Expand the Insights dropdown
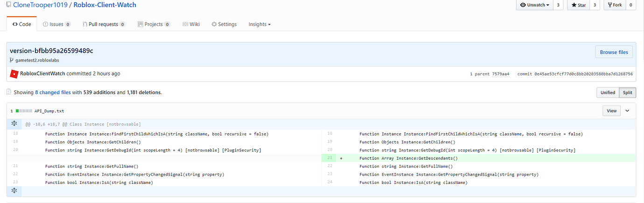 tap(259, 24)
